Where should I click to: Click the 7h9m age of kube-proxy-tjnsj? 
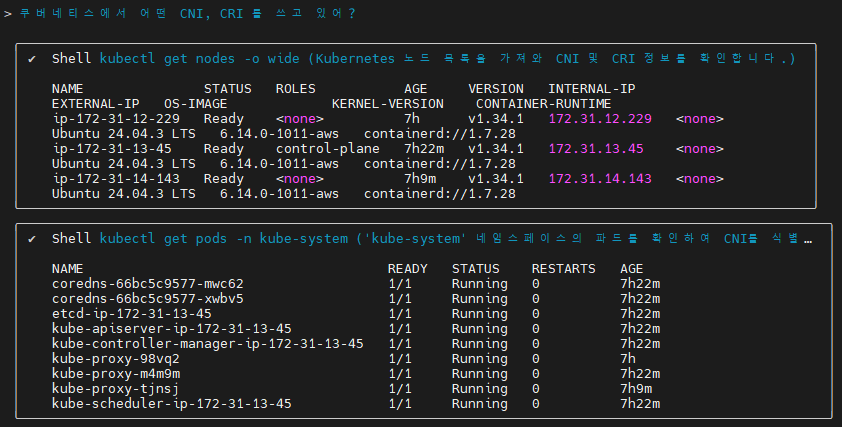click(x=636, y=389)
